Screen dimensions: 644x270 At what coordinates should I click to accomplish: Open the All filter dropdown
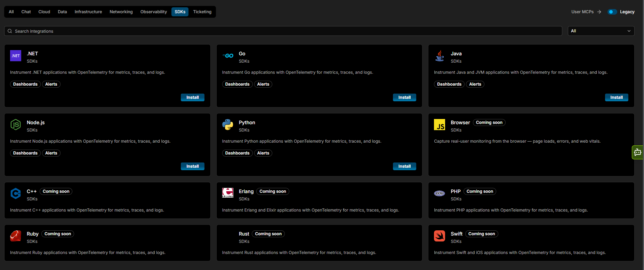tap(601, 31)
